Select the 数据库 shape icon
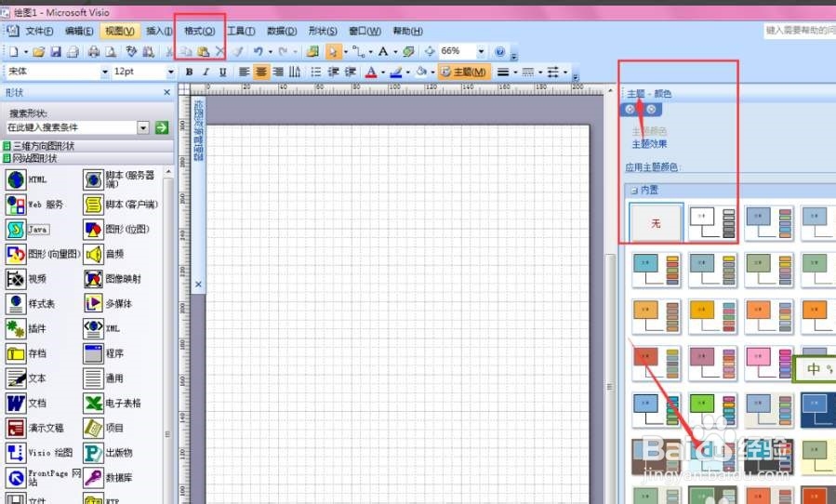Viewport: 836px width, 504px height. (93, 477)
